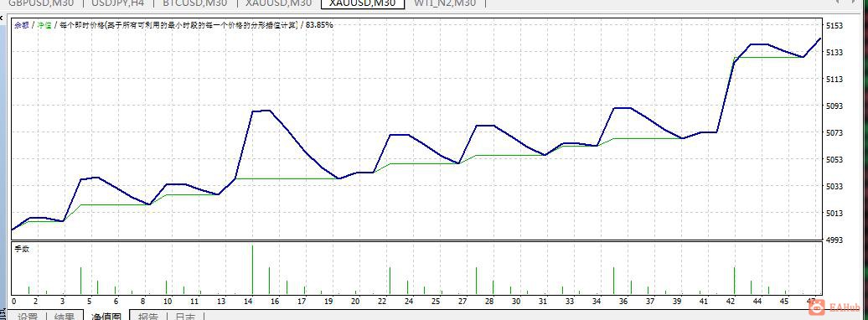Viewport: 868px width, 320px height.
Task: Open the 设置 tester tab
Action: [x=28, y=316]
